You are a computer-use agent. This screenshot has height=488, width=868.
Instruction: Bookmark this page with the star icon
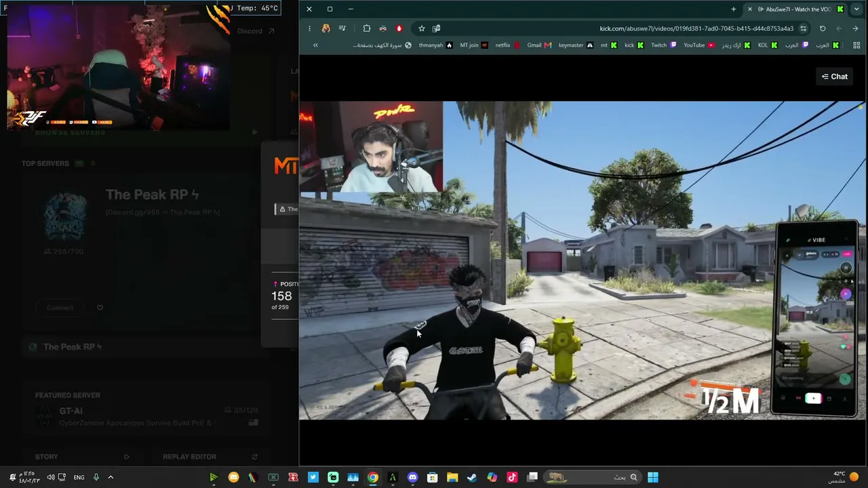pyautogui.click(x=422, y=28)
